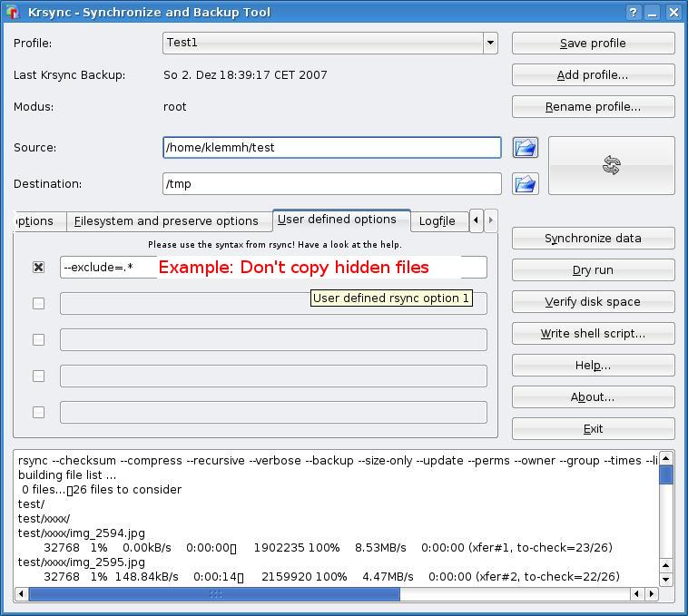This screenshot has width=688, height=616.
Task: Minimize the Krsync window
Action: 653,13
